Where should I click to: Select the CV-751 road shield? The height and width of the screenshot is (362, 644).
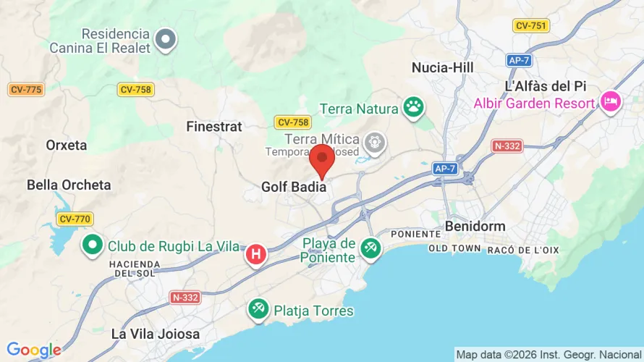coord(531,26)
